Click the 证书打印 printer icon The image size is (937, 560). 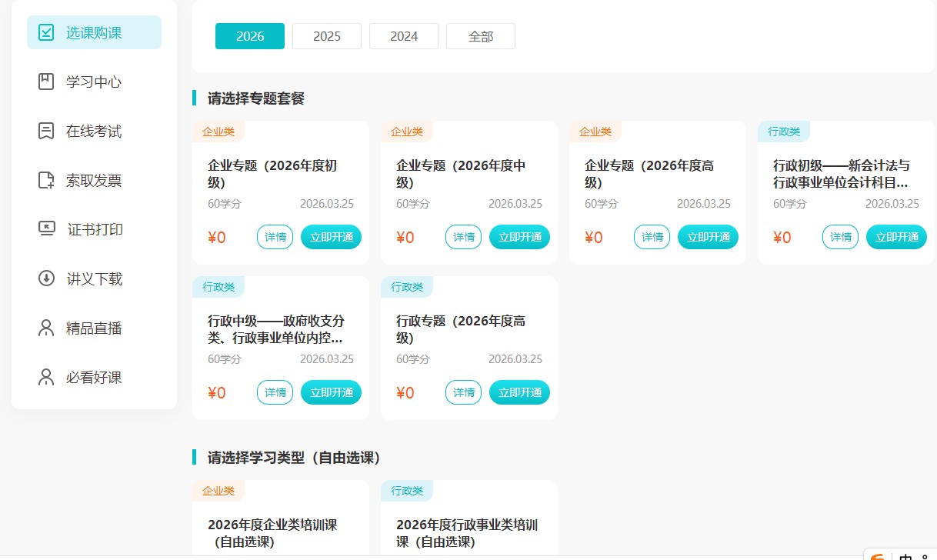pos(46,229)
